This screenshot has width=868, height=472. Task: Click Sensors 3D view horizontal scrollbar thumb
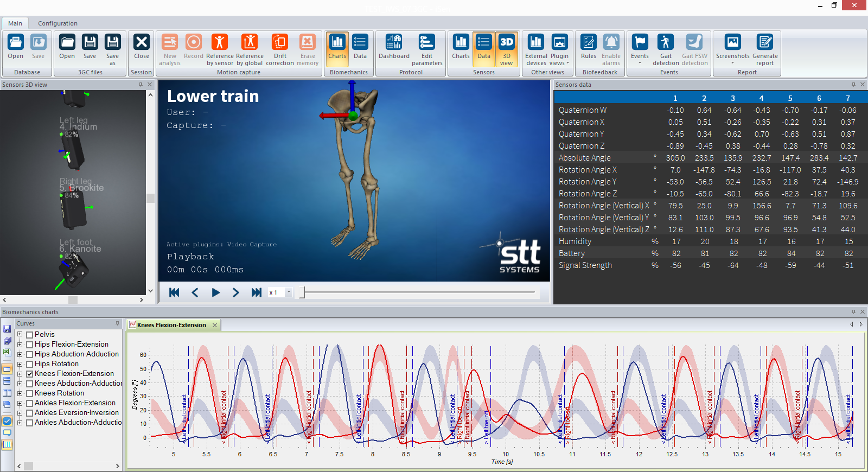click(73, 299)
